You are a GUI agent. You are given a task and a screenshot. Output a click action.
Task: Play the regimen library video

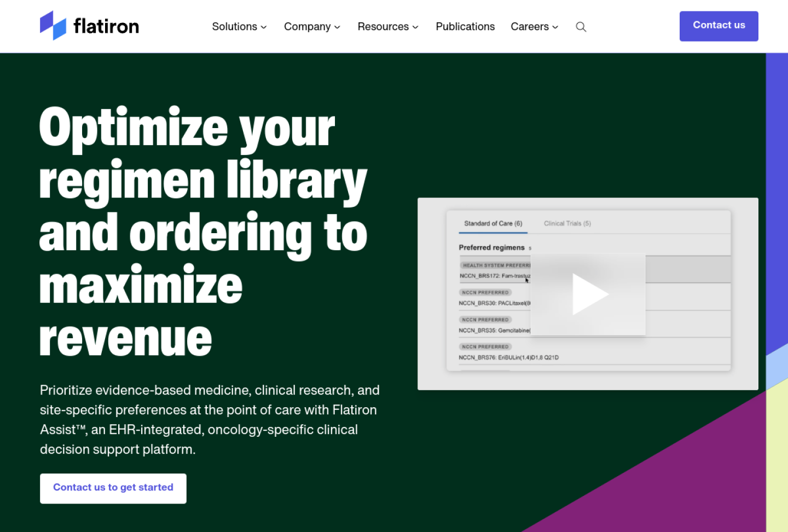(588, 294)
